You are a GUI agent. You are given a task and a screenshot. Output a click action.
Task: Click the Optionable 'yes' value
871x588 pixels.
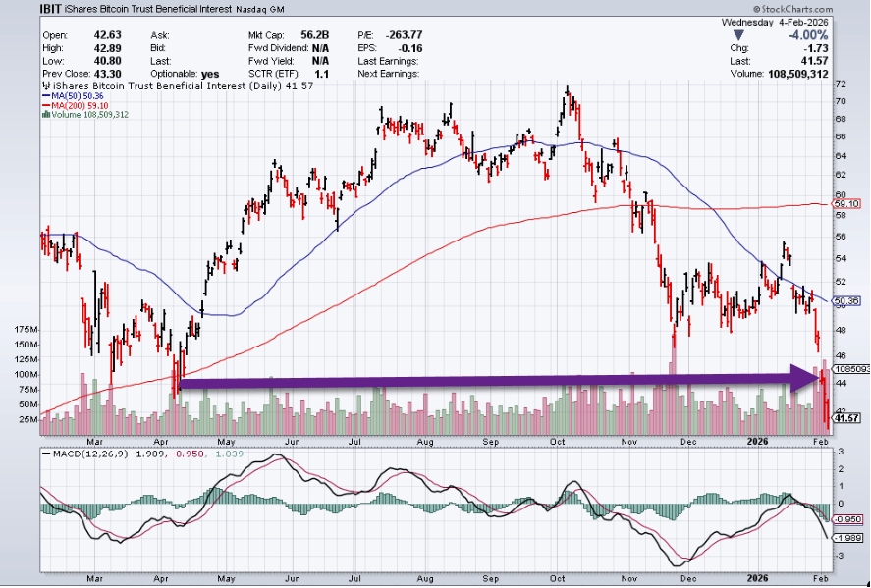point(210,74)
